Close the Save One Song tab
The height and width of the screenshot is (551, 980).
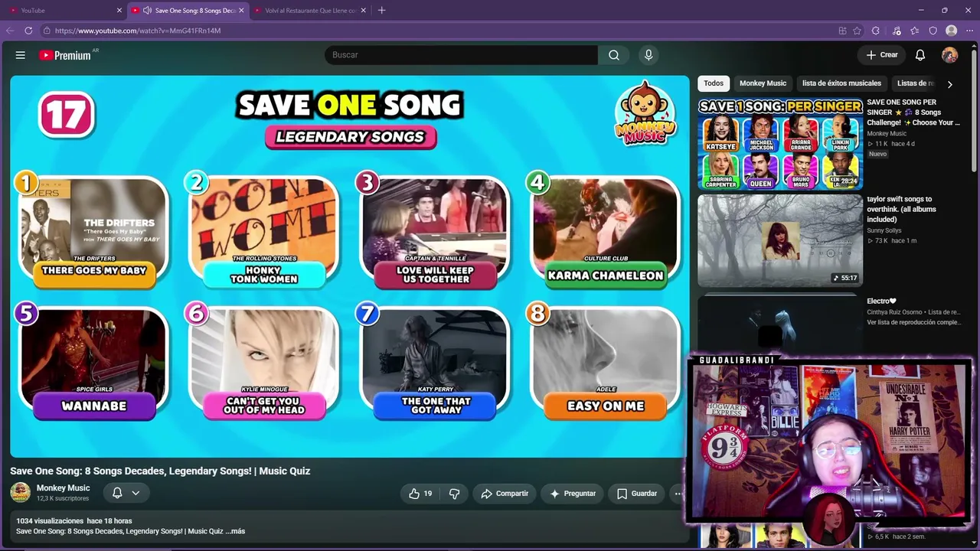(241, 10)
